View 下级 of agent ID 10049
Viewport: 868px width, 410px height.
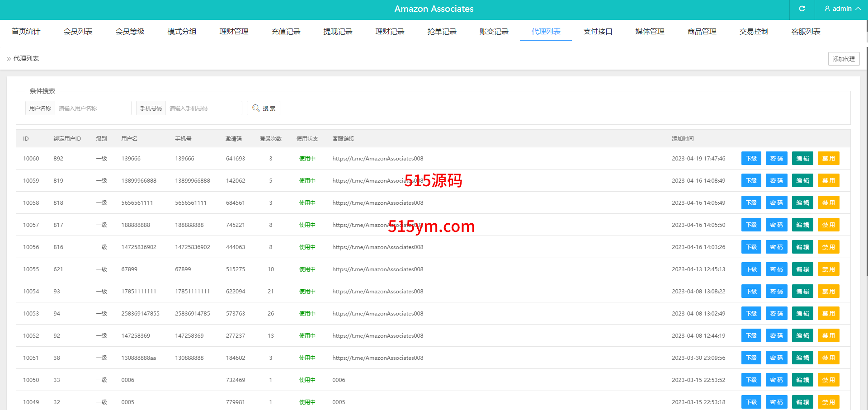click(x=751, y=402)
